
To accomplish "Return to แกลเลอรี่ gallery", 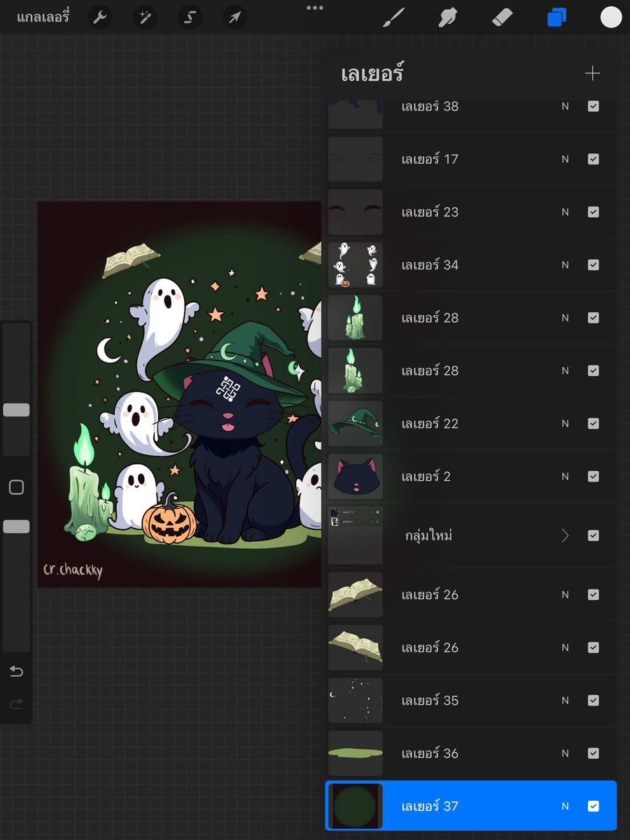I will tap(43, 17).
